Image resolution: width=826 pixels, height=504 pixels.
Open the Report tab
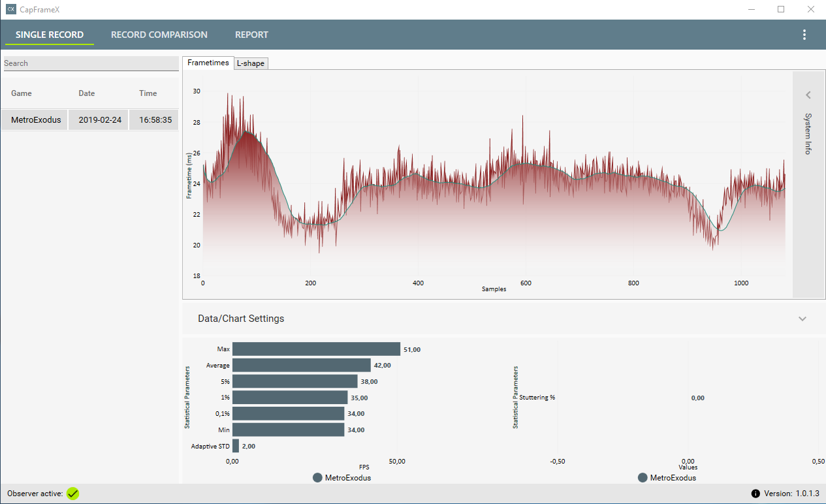coord(252,35)
